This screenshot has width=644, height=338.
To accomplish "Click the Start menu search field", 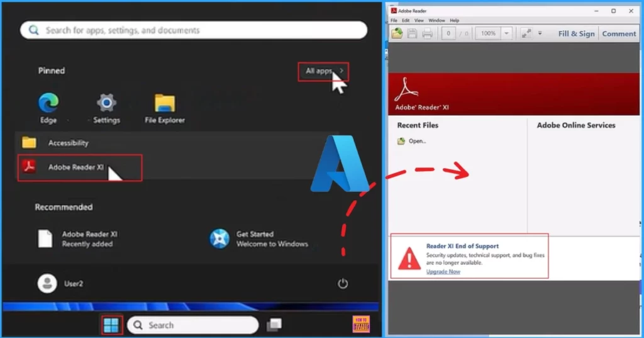I will tap(194, 30).
